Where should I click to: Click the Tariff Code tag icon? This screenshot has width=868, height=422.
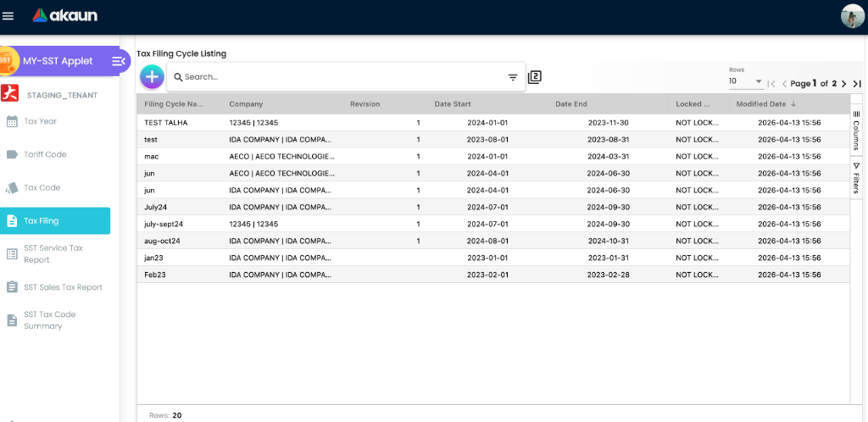pos(12,154)
